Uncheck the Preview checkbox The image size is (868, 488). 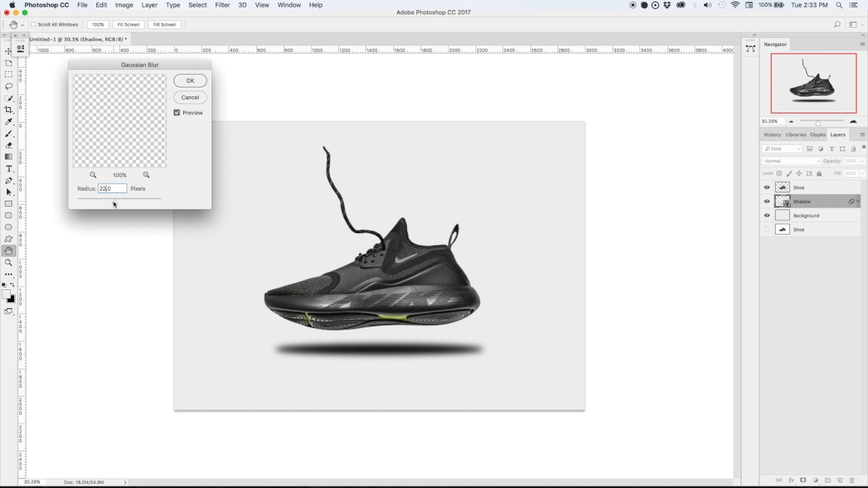click(177, 113)
